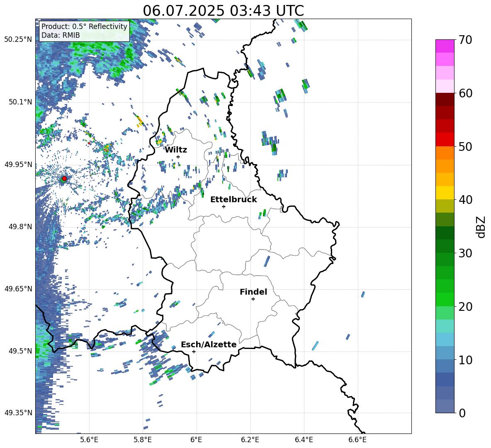The width and height of the screenshot is (491, 448).
Task: Click the dBZ colorbar axis label
Action: (481, 227)
